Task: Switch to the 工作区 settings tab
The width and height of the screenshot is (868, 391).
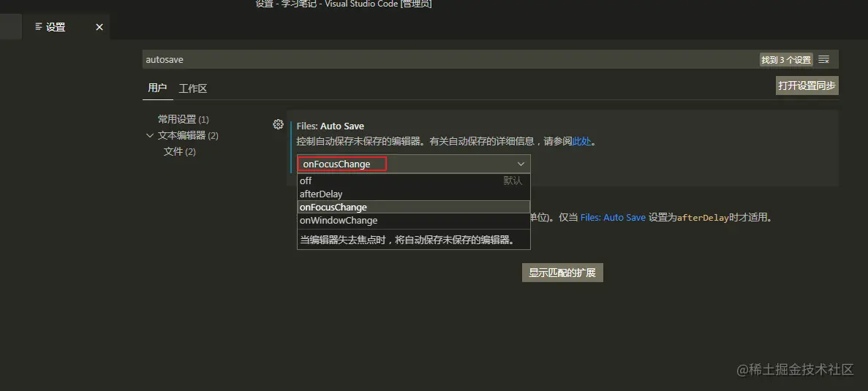Action: (192, 88)
